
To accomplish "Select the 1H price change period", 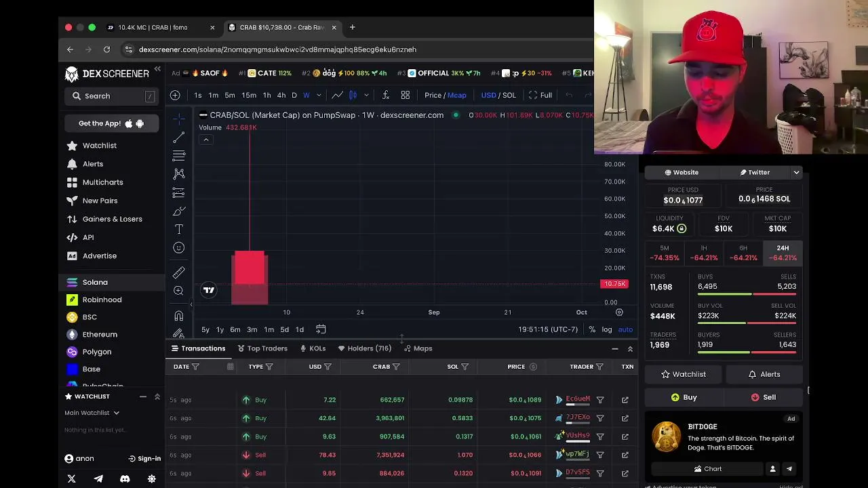I will tap(704, 253).
